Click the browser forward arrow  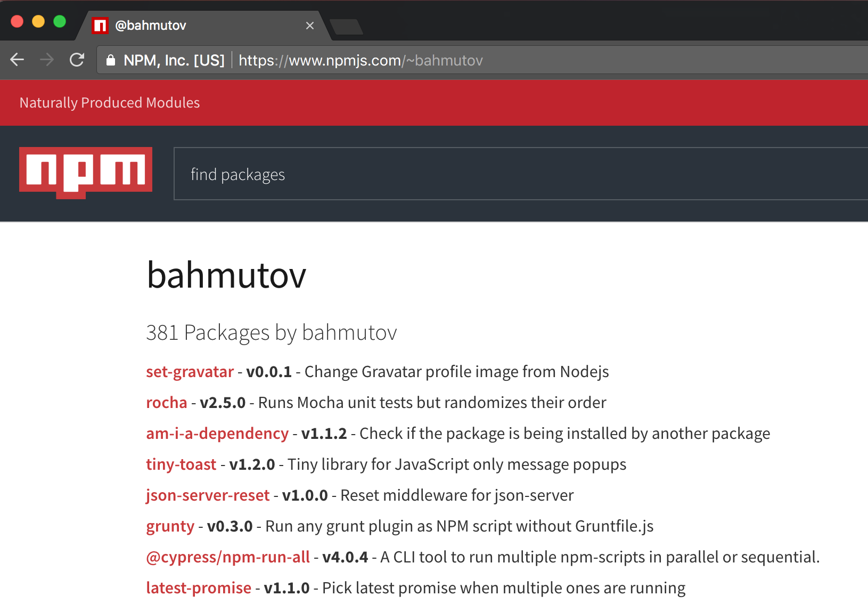[x=47, y=60]
